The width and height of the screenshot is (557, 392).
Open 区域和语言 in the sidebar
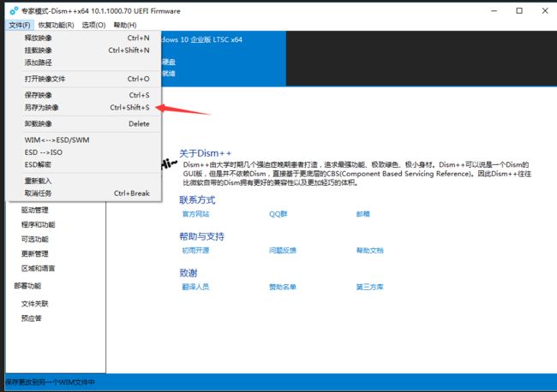point(38,268)
